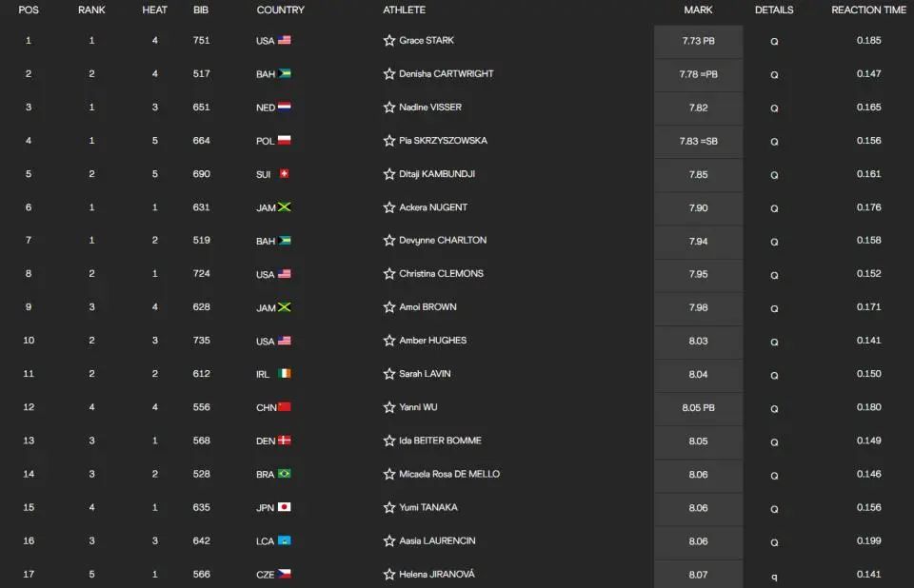Click star icon next to Helena JIRANOVÁ
Viewport: 914px width, 588px height.
coord(389,574)
